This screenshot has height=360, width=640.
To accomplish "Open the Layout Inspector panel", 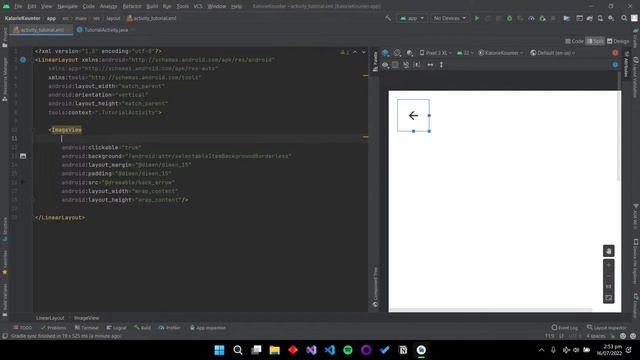I will tap(607, 328).
